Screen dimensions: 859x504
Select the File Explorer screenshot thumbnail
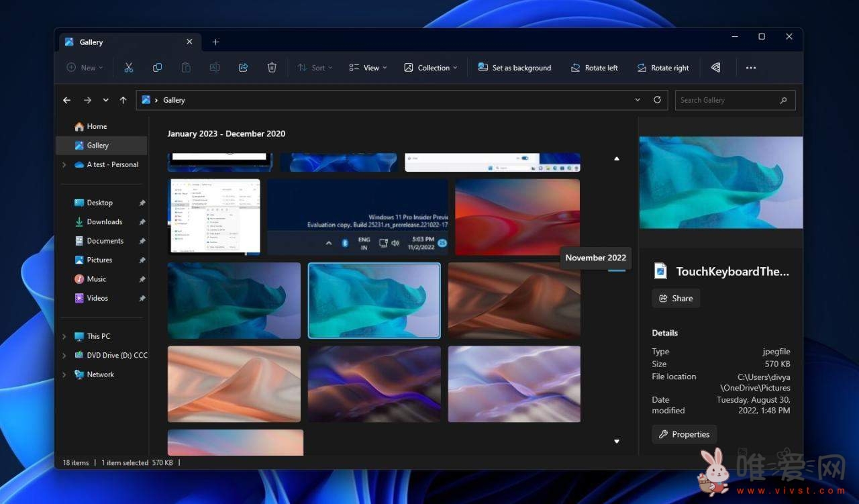click(x=214, y=217)
